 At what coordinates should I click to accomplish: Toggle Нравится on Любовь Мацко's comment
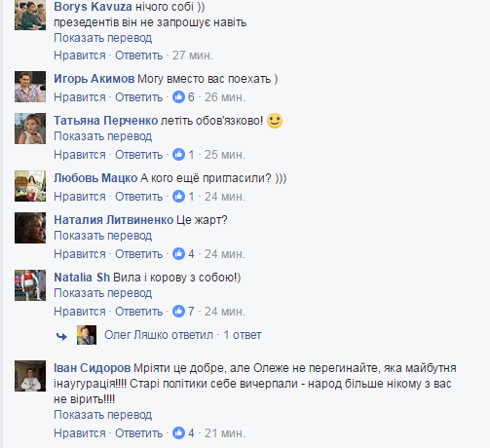[x=80, y=197]
